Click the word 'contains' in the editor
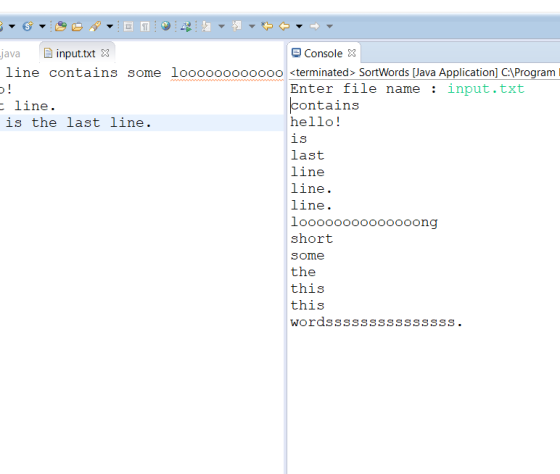The image size is (560, 474). click(x=83, y=73)
